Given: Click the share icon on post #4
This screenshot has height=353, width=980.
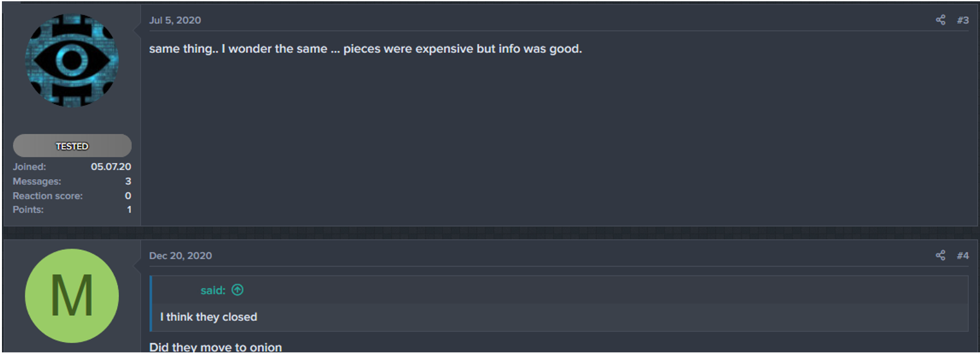Looking at the screenshot, I should pyautogui.click(x=940, y=256).
